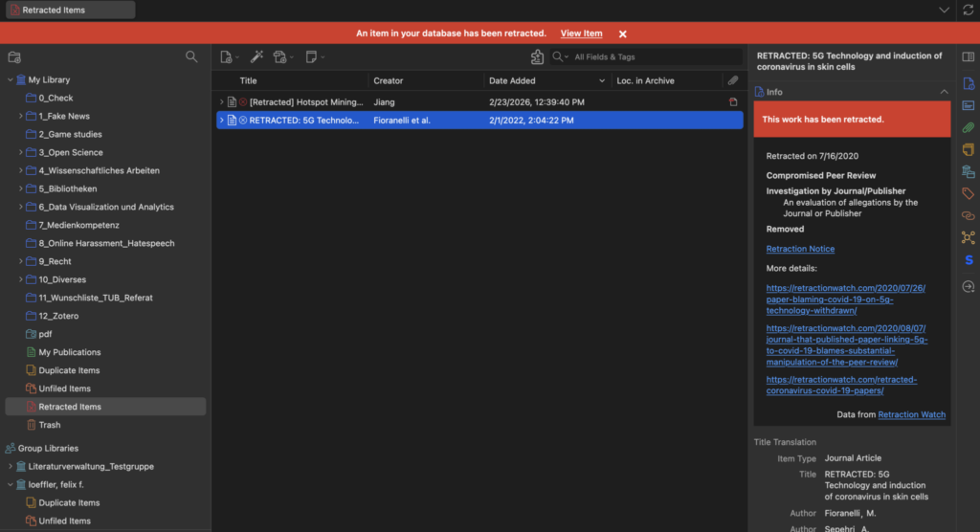The image size is (980, 532).
Task: Jump to Info section in side navigation
Action: pyautogui.click(x=969, y=84)
